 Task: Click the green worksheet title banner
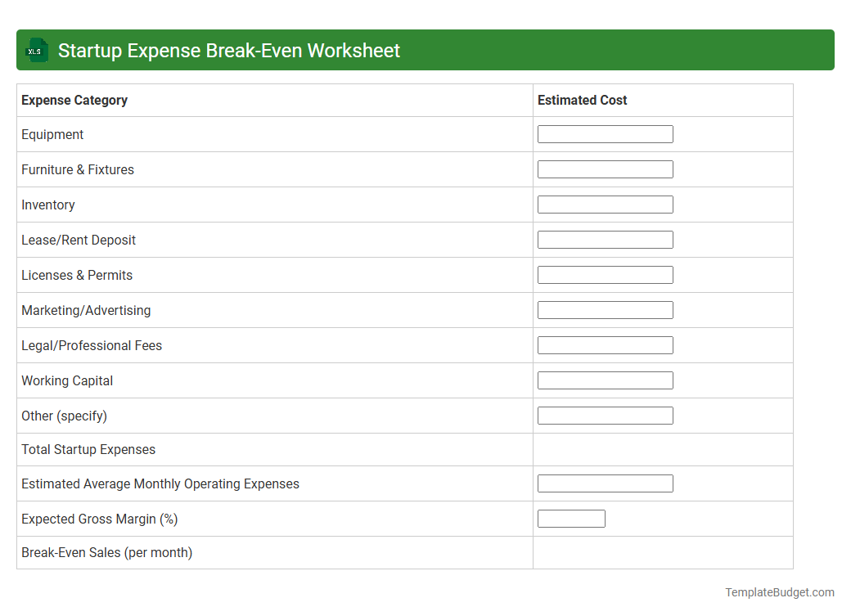(x=425, y=50)
